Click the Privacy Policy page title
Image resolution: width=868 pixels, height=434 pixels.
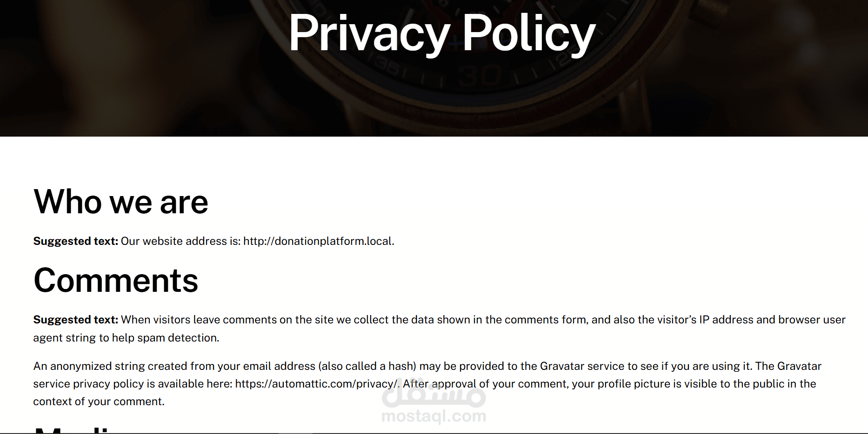[442, 33]
